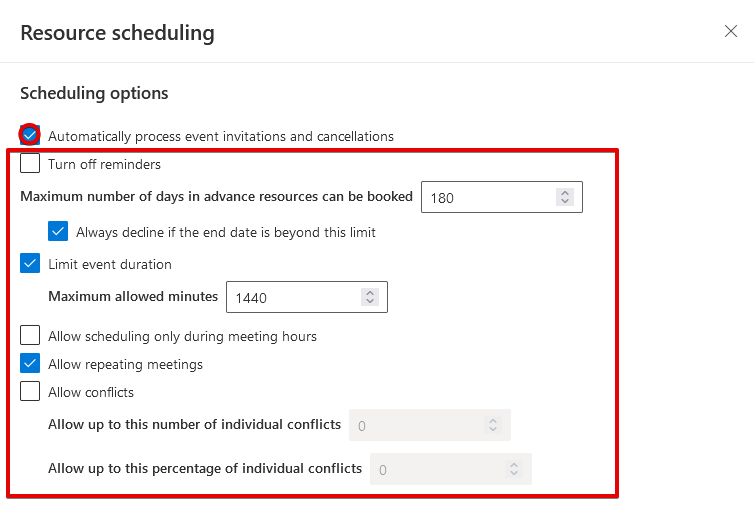754x520 pixels.
Task: Uncheck Automatically process event invitations checkbox
Action: pos(30,135)
